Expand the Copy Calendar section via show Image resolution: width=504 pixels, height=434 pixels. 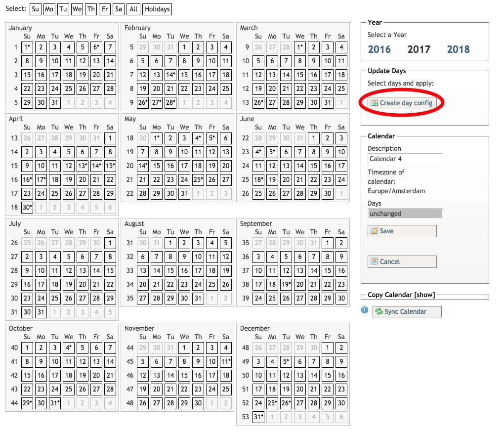click(425, 295)
